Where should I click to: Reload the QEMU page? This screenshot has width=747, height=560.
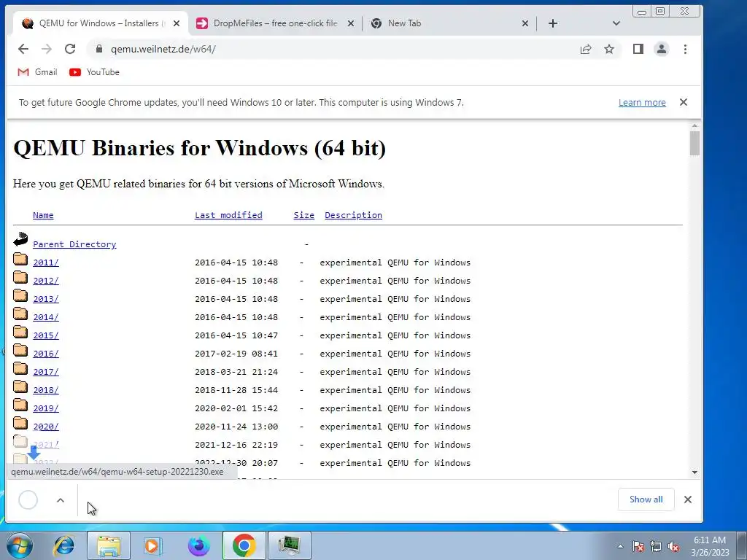click(70, 49)
